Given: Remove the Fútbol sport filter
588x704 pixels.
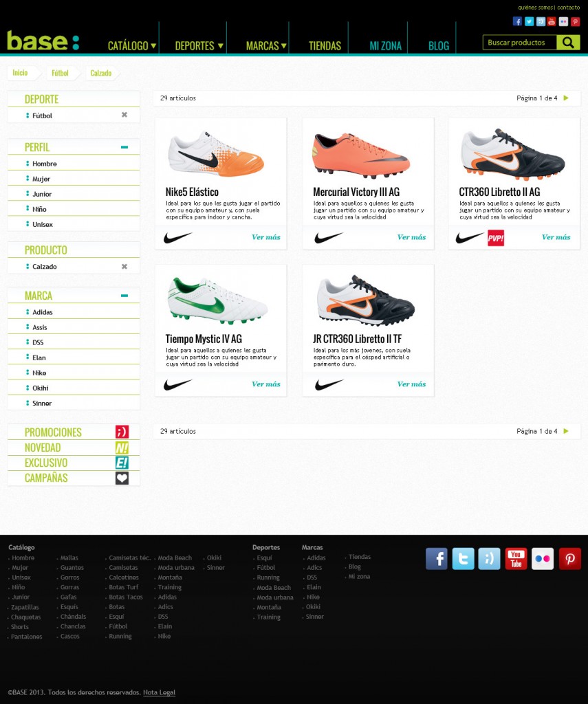Looking at the screenshot, I should pos(124,115).
